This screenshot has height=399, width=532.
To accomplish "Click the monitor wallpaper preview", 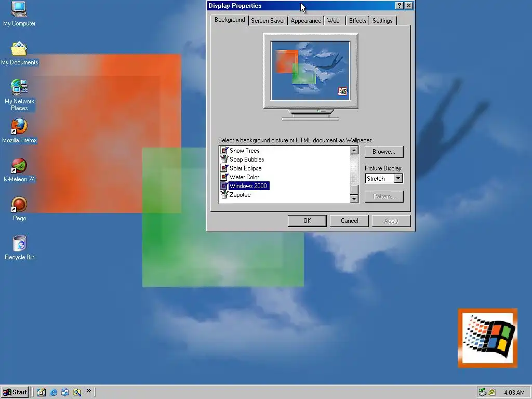I will (x=310, y=71).
